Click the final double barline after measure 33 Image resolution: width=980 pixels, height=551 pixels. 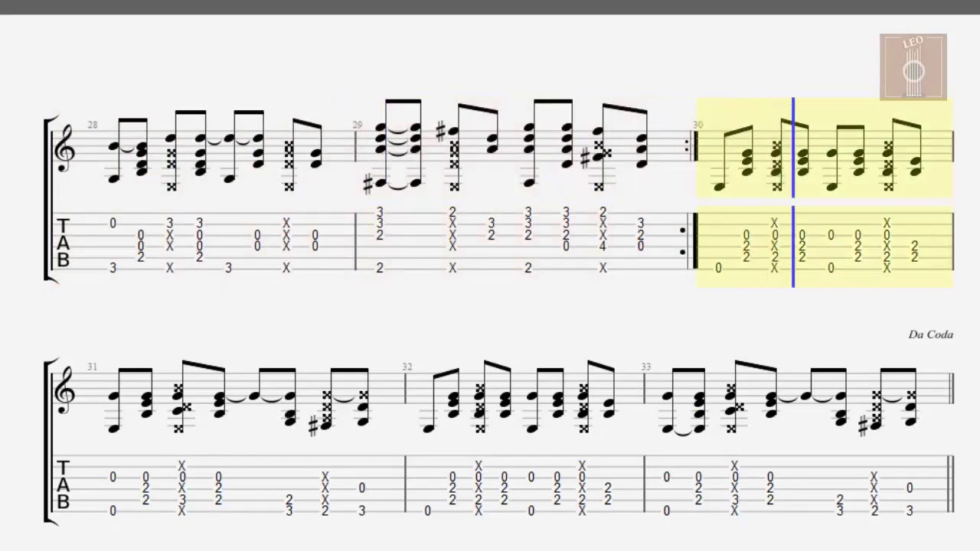(950, 388)
